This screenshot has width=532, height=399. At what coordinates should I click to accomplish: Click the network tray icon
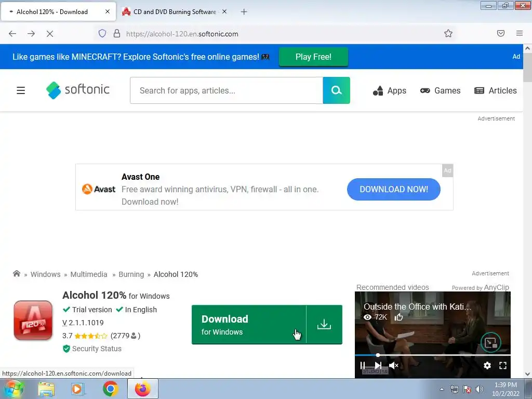(454, 389)
